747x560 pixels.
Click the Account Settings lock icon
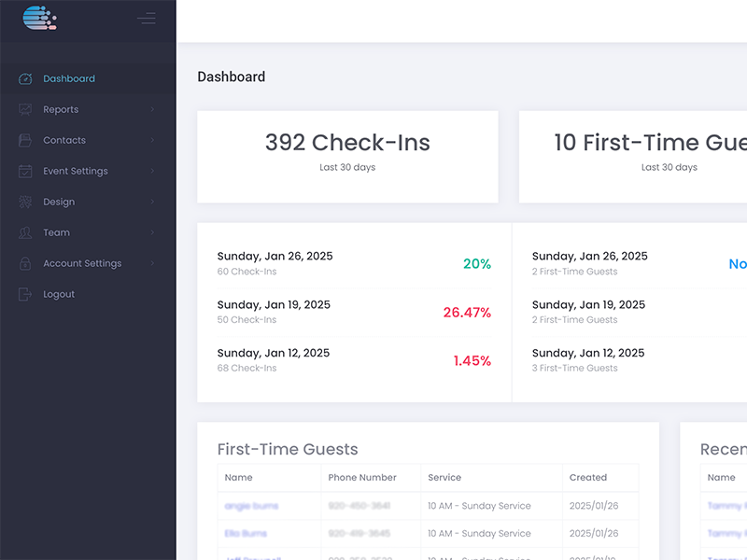coord(25,263)
